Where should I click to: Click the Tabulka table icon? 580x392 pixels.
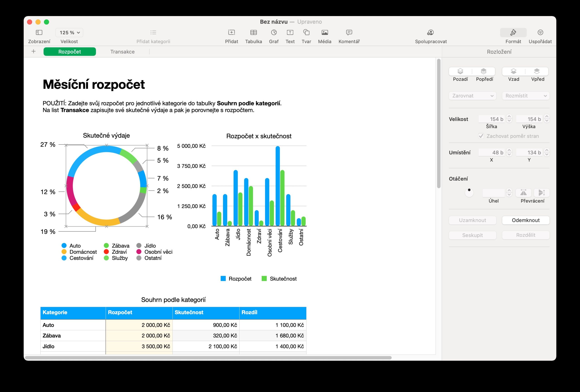(253, 32)
